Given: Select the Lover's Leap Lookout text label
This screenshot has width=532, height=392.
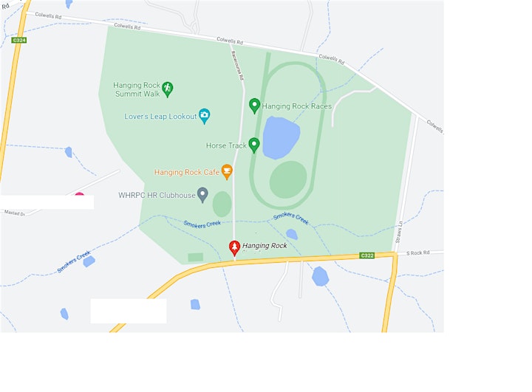Looking at the screenshot, I should [160, 117].
